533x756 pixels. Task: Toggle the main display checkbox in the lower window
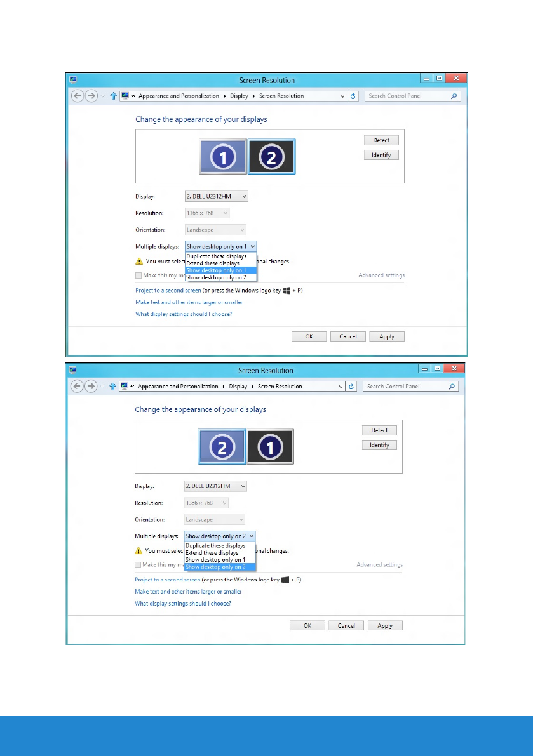(138, 565)
